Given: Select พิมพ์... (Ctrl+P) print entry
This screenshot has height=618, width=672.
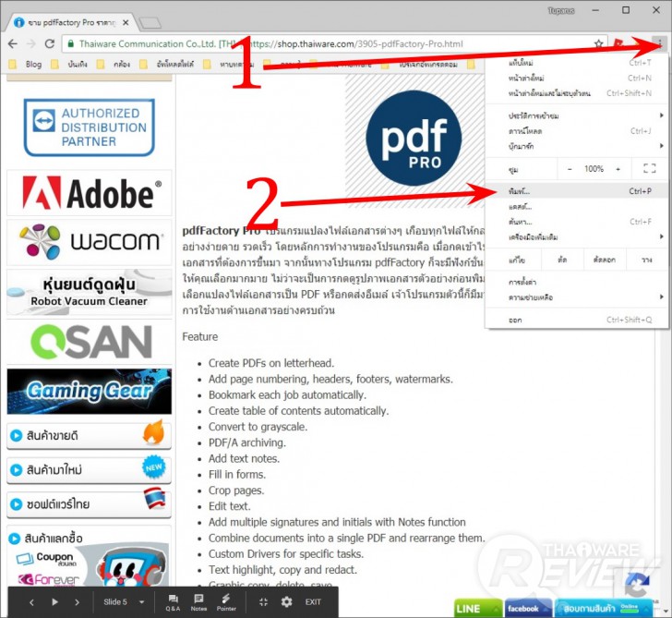Looking at the screenshot, I should [577, 191].
